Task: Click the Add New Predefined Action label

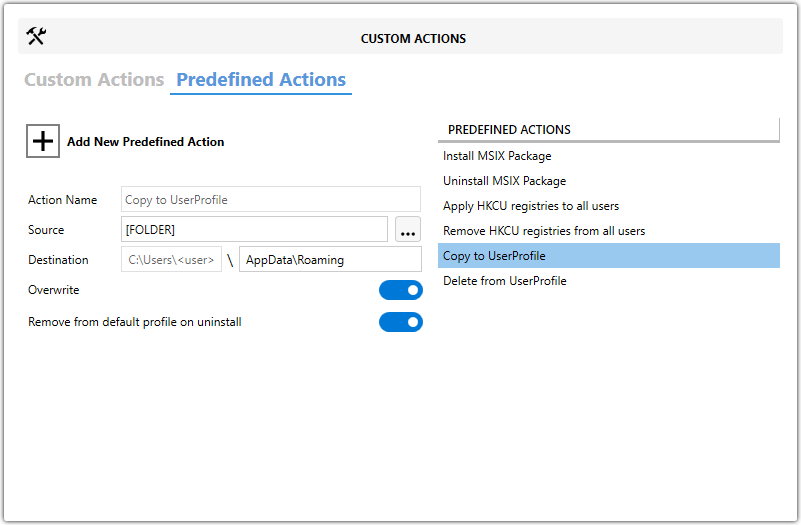Action: (x=146, y=141)
